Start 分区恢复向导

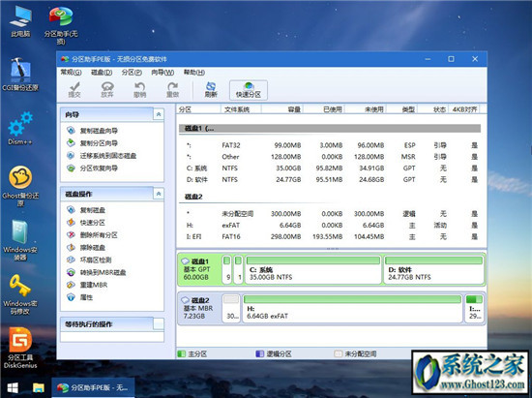93,168
